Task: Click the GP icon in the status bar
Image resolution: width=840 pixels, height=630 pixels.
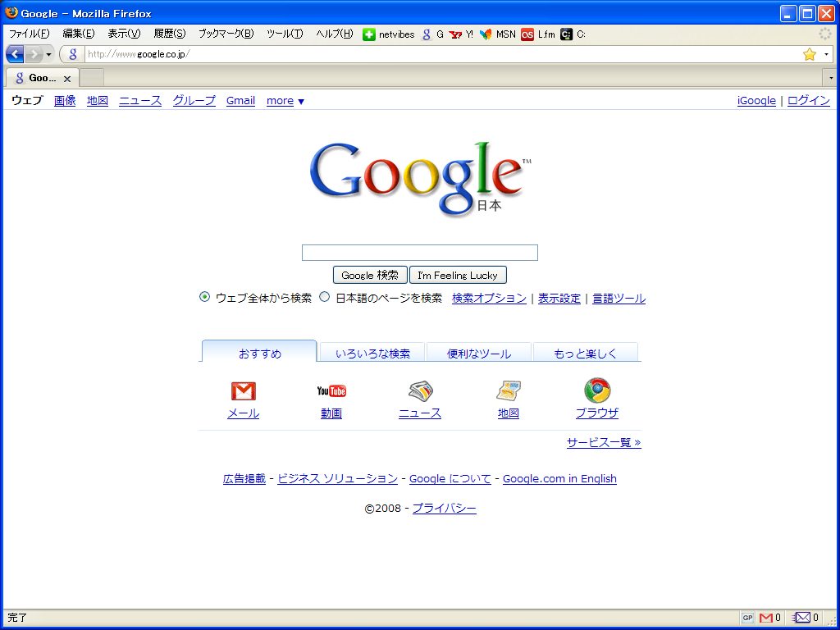Action: 748,618
